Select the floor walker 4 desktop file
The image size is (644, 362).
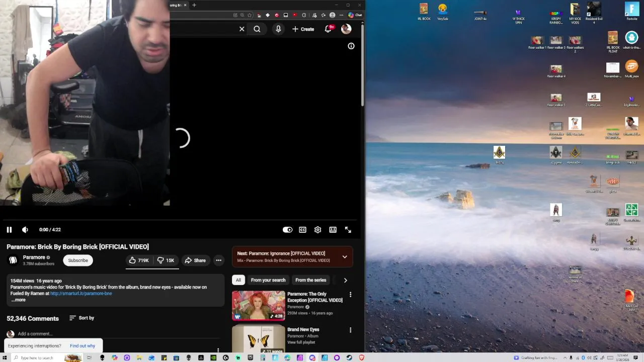click(x=556, y=71)
